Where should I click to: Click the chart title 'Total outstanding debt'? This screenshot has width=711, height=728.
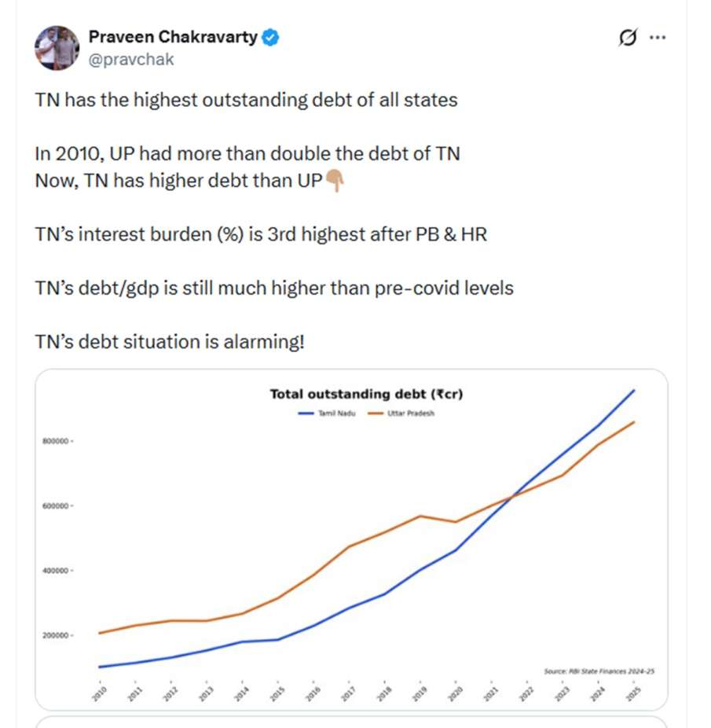366,394
